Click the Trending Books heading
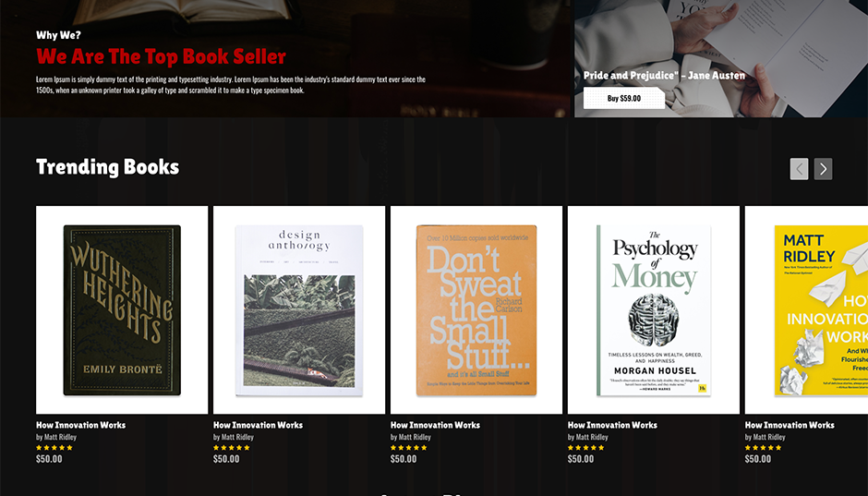 click(x=107, y=167)
